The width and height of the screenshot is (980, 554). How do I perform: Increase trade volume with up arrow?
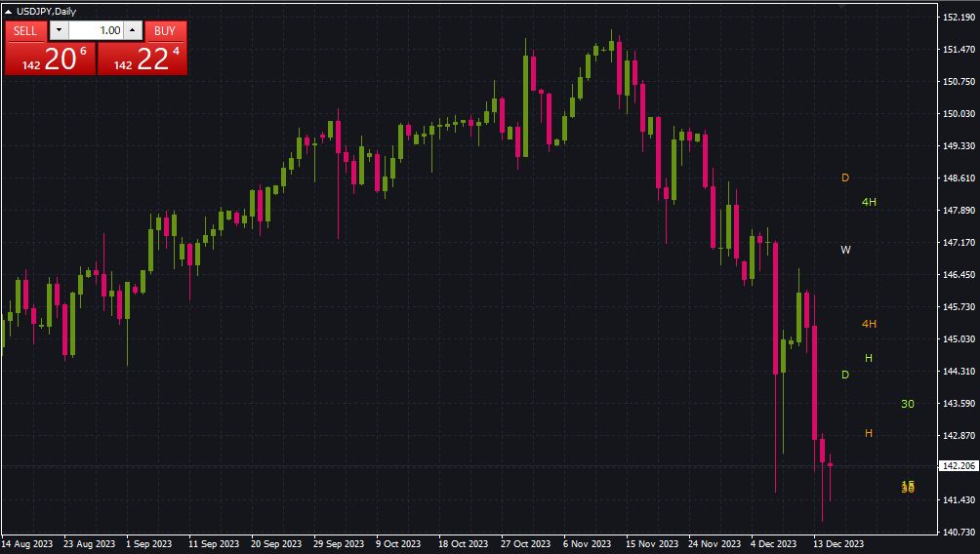134,30
